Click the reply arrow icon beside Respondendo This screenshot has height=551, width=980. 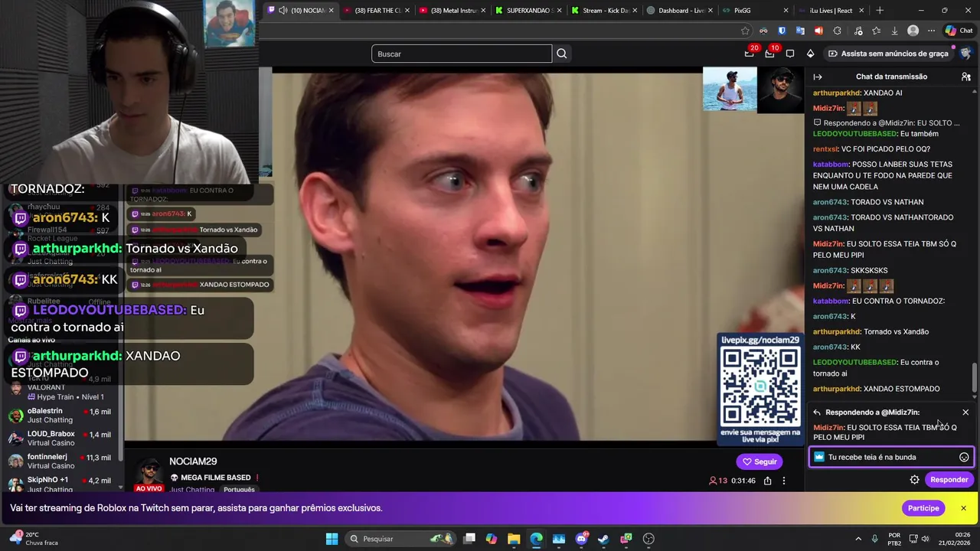click(x=817, y=412)
